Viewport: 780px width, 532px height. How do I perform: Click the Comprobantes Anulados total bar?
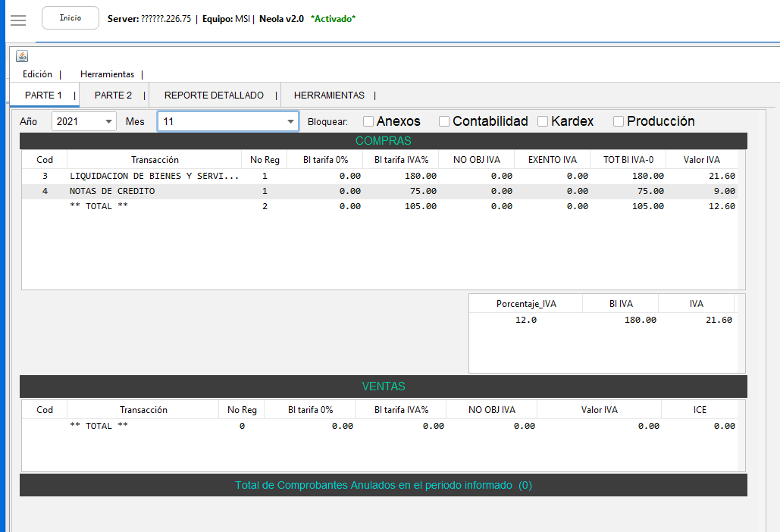[383, 485]
